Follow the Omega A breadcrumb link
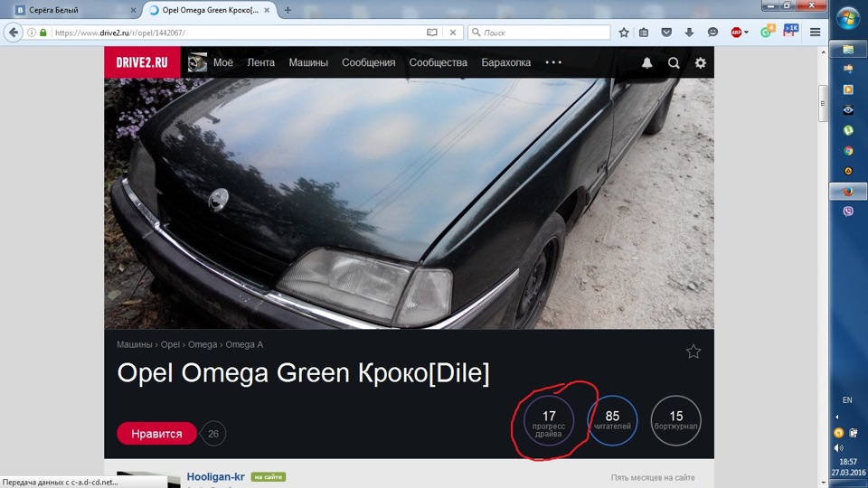Image resolution: width=868 pixels, height=488 pixels. click(244, 344)
